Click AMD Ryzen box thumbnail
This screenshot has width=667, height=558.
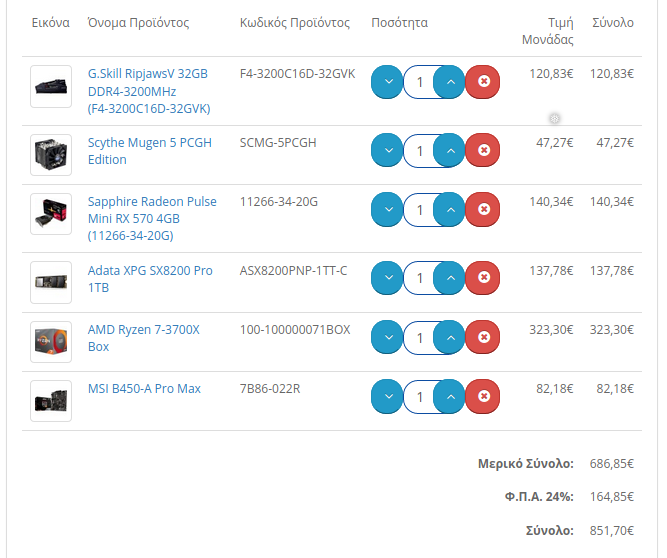click(51, 342)
